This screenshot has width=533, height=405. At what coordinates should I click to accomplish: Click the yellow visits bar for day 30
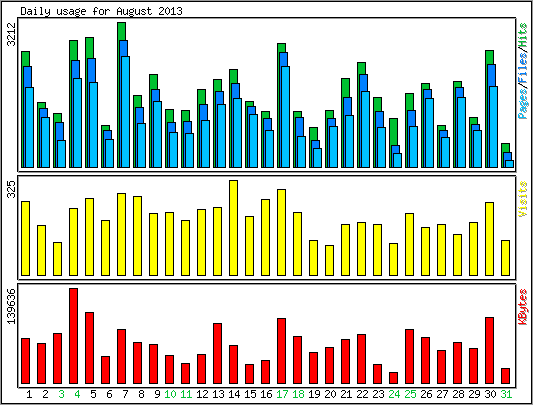(x=489, y=239)
